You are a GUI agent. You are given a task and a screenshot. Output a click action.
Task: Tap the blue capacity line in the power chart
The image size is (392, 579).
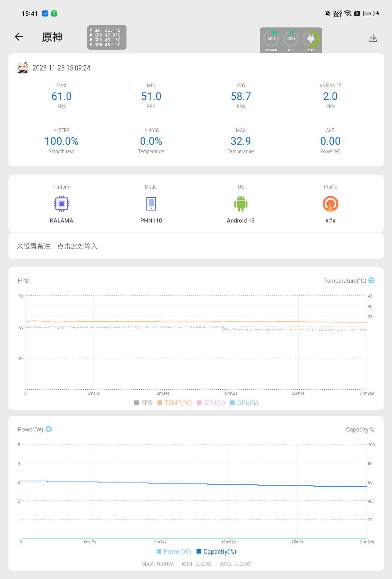click(194, 484)
